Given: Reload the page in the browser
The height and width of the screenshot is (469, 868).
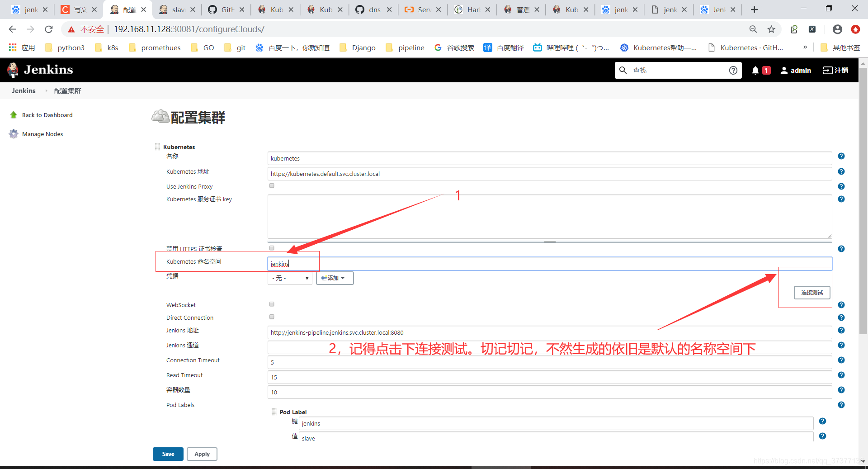Looking at the screenshot, I should point(49,29).
